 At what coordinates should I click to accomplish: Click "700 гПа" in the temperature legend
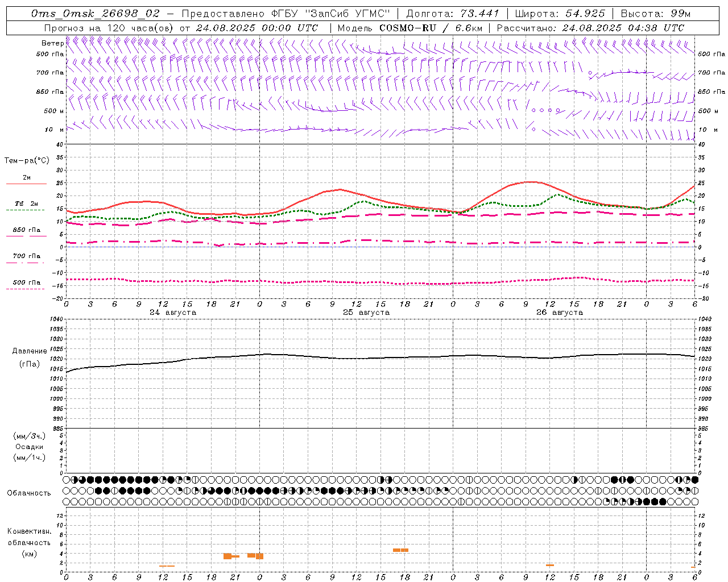click(x=27, y=256)
